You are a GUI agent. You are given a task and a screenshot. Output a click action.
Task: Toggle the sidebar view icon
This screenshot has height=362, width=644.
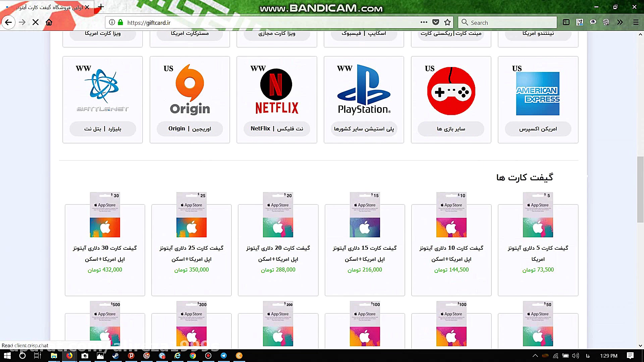click(x=566, y=22)
